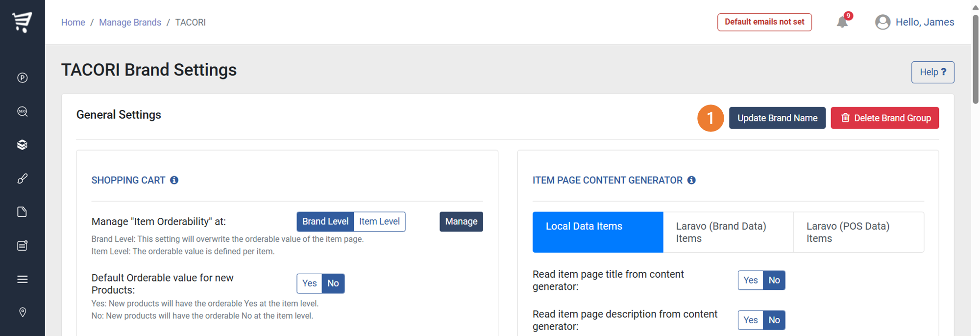The width and height of the screenshot is (980, 336).
Task: Click the page vertical scrollbar thumb
Action: [x=975, y=59]
